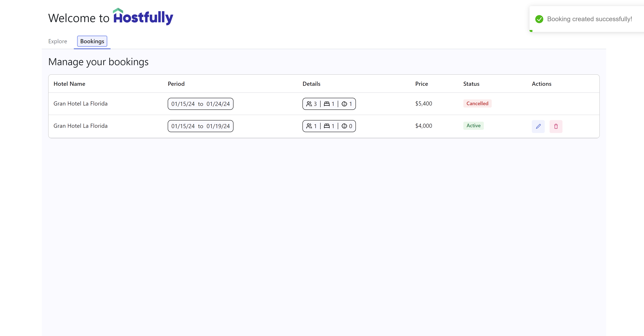Click the Hotel Name column header
The height and width of the screenshot is (336, 644).
pyautogui.click(x=69, y=84)
